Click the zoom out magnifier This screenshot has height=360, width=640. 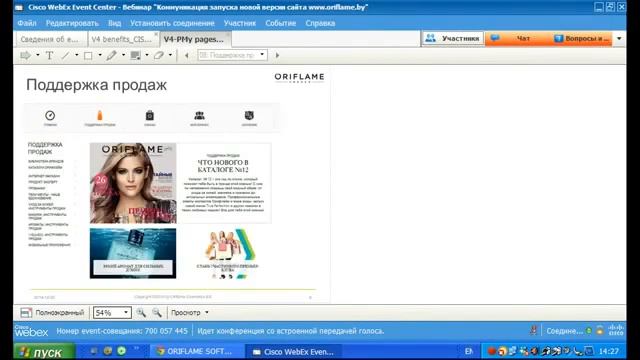click(157, 313)
